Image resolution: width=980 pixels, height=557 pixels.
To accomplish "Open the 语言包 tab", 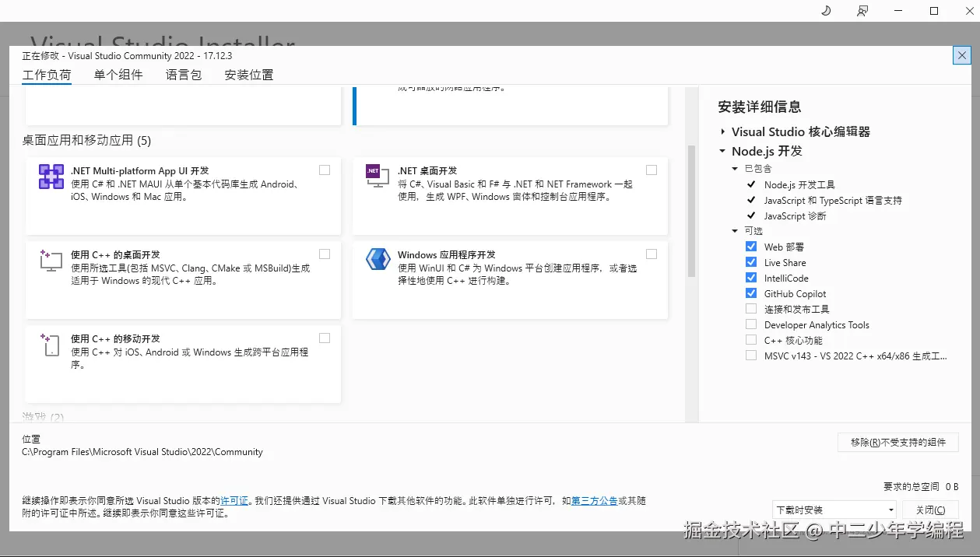I will pyautogui.click(x=183, y=74).
